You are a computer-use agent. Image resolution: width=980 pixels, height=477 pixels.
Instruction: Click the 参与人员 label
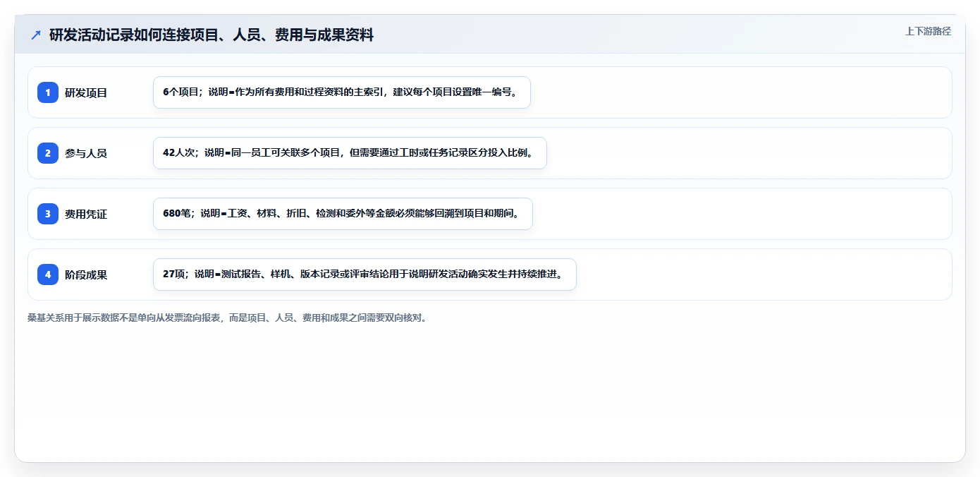tap(86, 153)
